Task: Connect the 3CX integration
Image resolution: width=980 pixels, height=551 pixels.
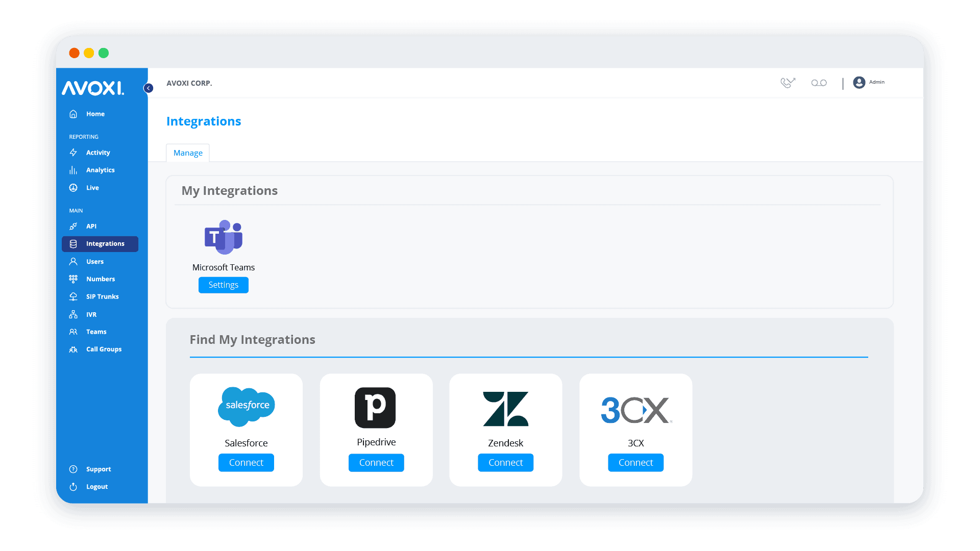Action: (x=635, y=462)
